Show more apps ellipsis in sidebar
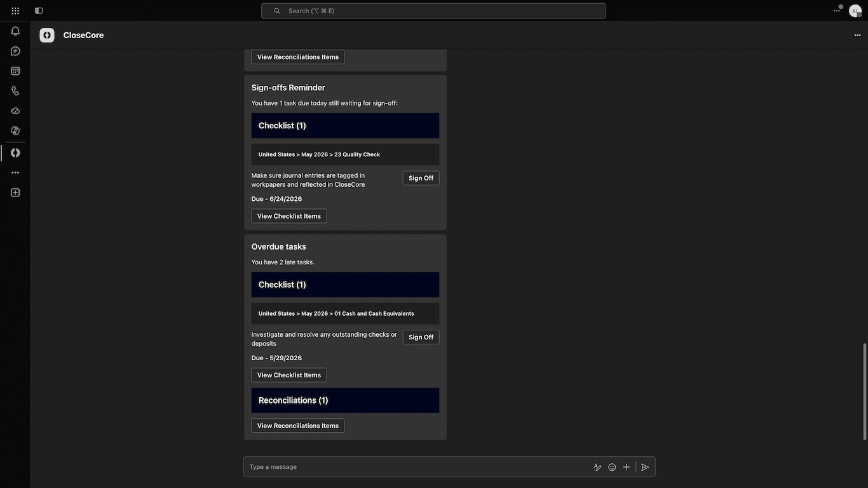This screenshot has height=488, width=868. pos(15,173)
